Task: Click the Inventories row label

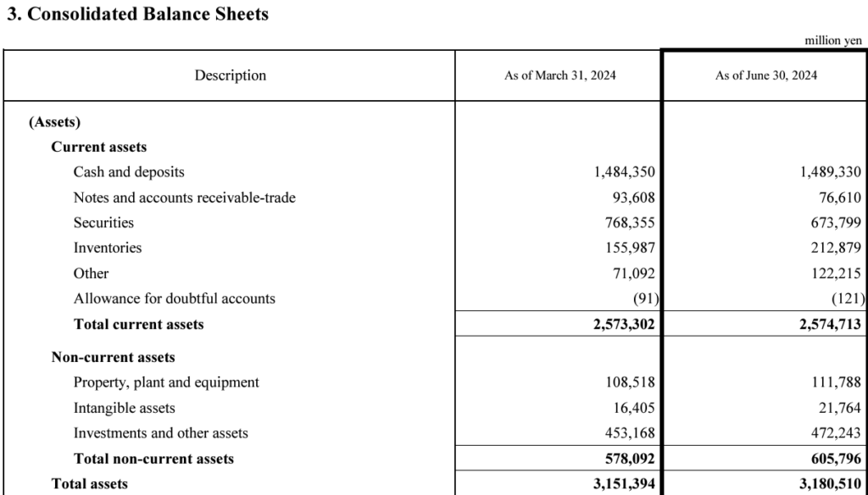Action: [x=108, y=248]
